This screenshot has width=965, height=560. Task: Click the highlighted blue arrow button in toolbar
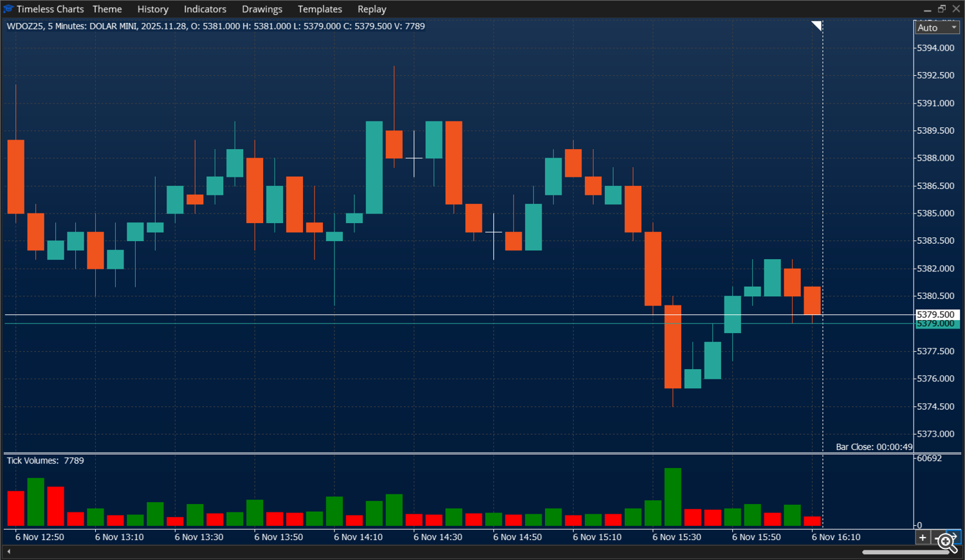(x=954, y=536)
